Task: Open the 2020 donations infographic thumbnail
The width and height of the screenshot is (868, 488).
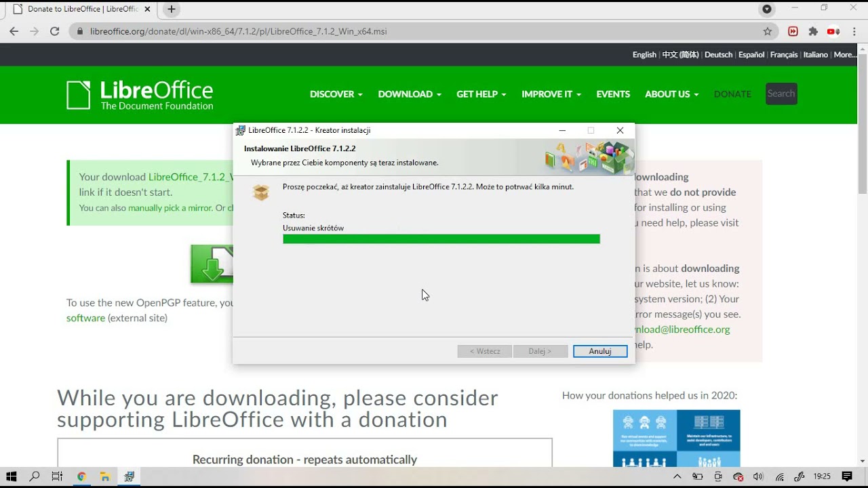Action: (676, 438)
